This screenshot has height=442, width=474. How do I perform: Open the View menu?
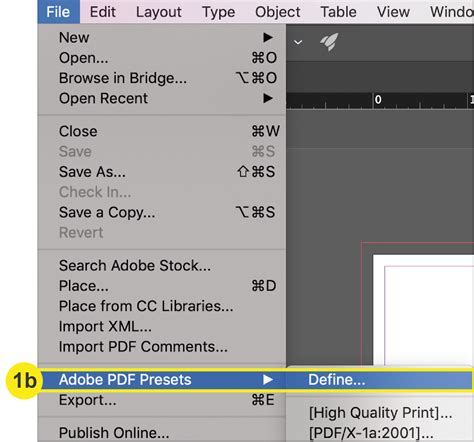[393, 12]
